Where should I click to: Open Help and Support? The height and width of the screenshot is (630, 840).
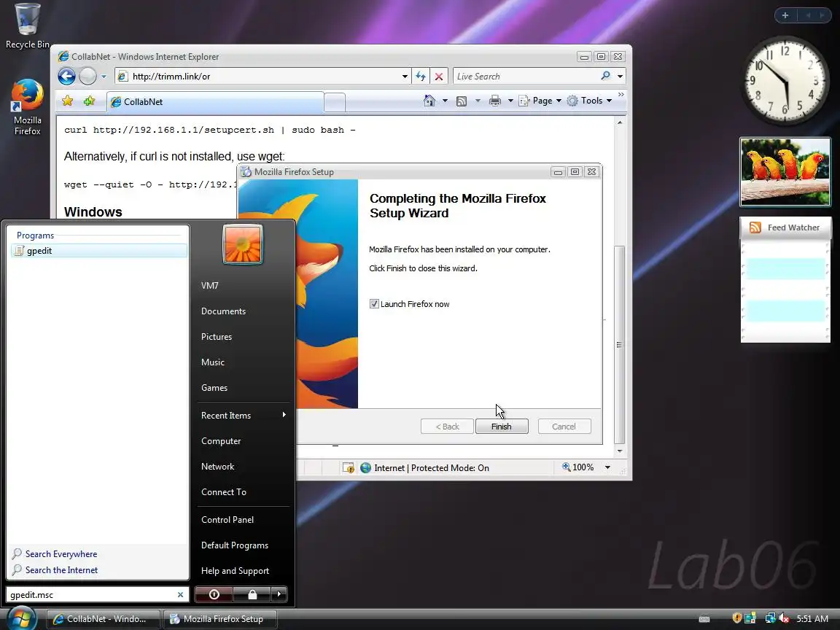pos(235,571)
